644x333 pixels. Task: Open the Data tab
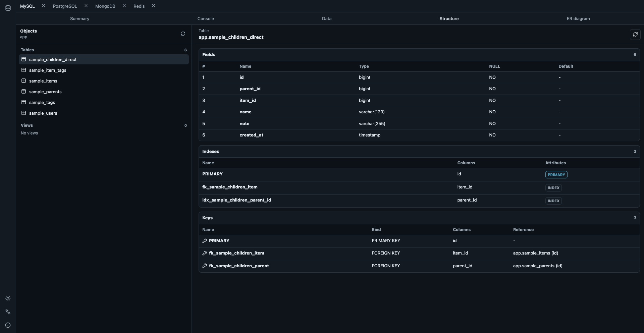pos(327,19)
